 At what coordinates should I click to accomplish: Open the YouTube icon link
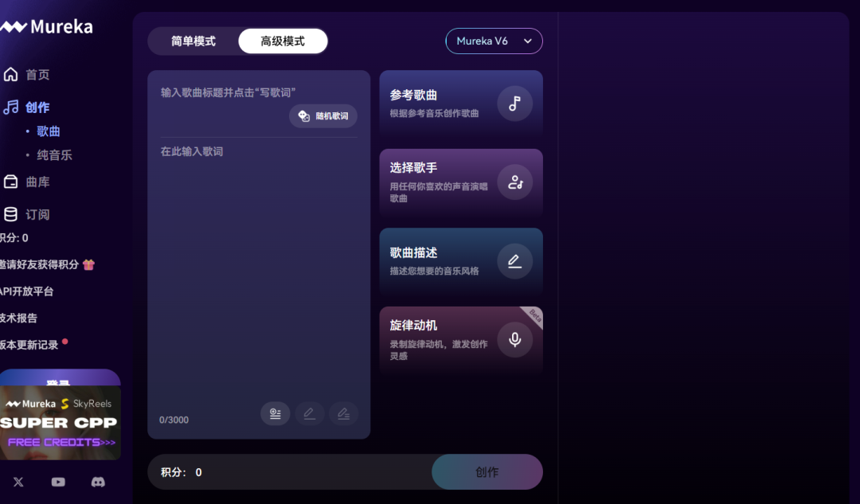58,482
